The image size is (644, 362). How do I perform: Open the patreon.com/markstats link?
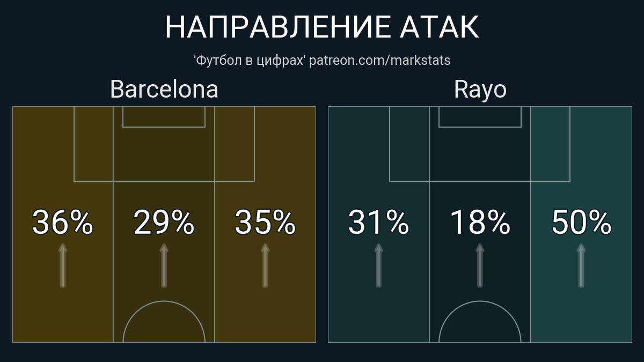379,61
